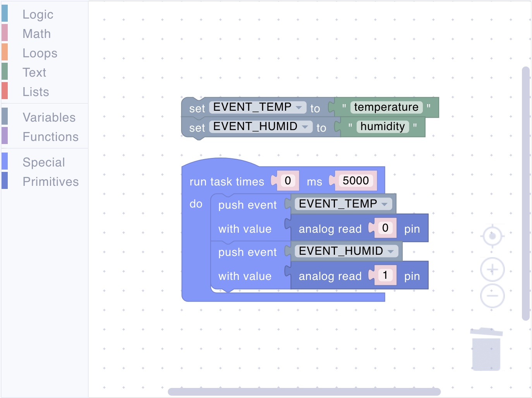Edit the run task times value 0
This screenshot has width=532, height=398.
coord(288,181)
